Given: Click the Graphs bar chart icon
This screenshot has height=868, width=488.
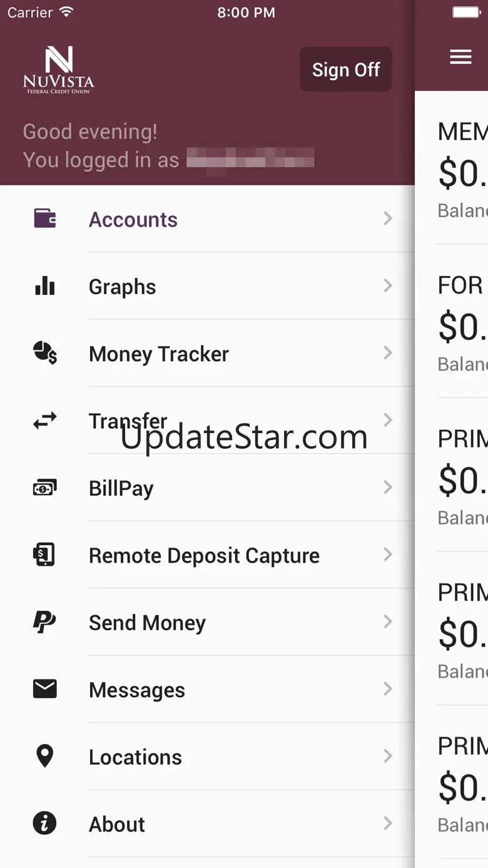Looking at the screenshot, I should coord(45,286).
